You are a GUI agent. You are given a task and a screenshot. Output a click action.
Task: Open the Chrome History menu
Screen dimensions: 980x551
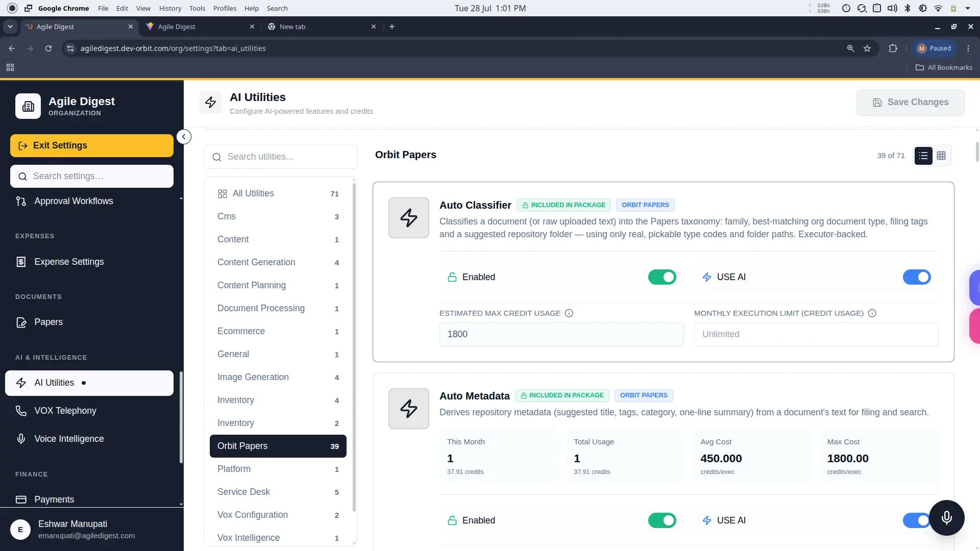[x=170, y=8]
